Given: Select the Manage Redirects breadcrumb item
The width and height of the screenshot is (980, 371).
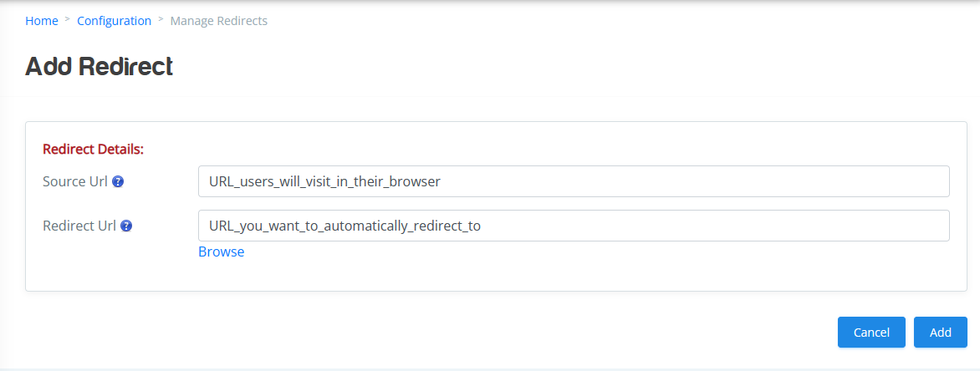Looking at the screenshot, I should (x=219, y=21).
